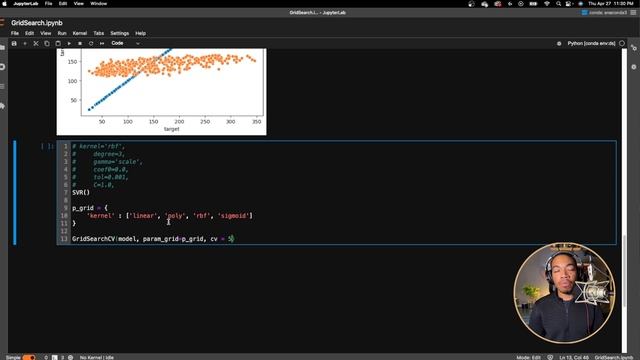Click the terminals count icon in status bar

pos(55,357)
